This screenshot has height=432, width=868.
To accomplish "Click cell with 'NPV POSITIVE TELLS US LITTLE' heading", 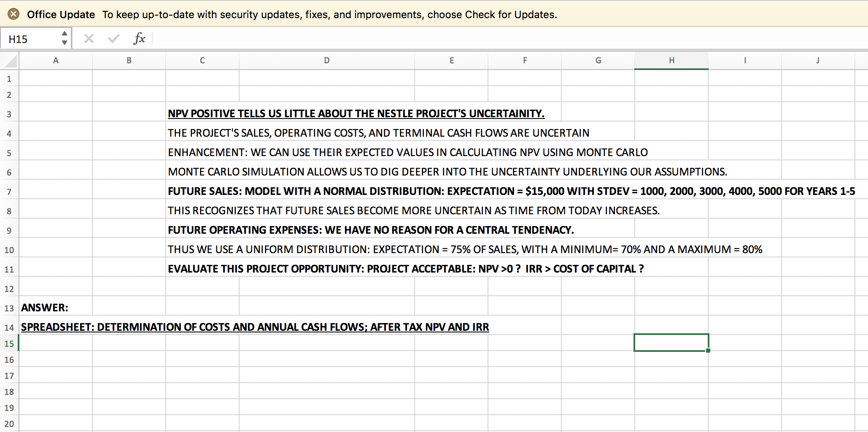I will pyautogui.click(x=356, y=113).
